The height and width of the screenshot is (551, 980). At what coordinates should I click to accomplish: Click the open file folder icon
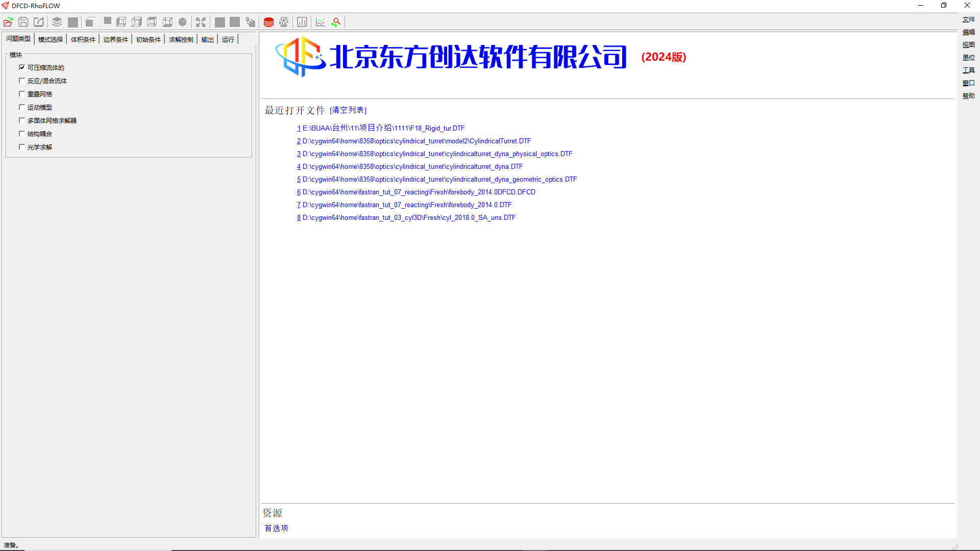[x=8, y=22]
